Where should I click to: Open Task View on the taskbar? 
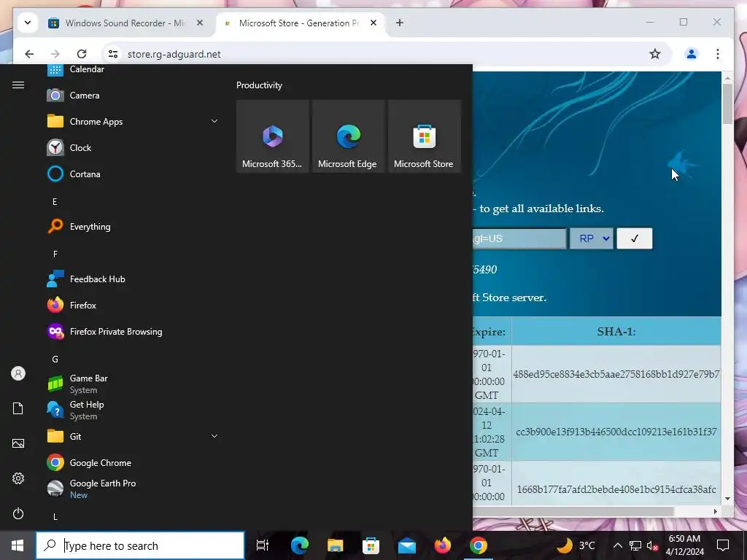(263, 545)
